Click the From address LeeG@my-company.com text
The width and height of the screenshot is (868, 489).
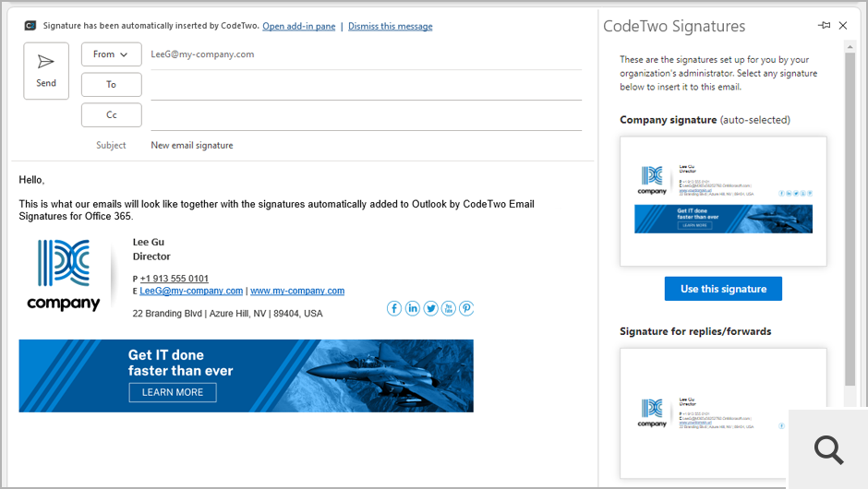pos(202,54)
